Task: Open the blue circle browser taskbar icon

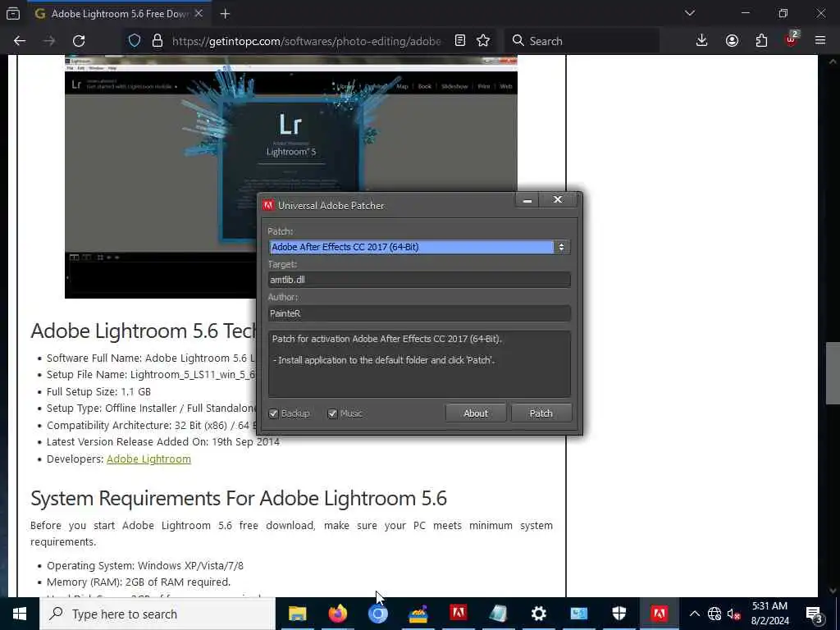Action: 377,614
